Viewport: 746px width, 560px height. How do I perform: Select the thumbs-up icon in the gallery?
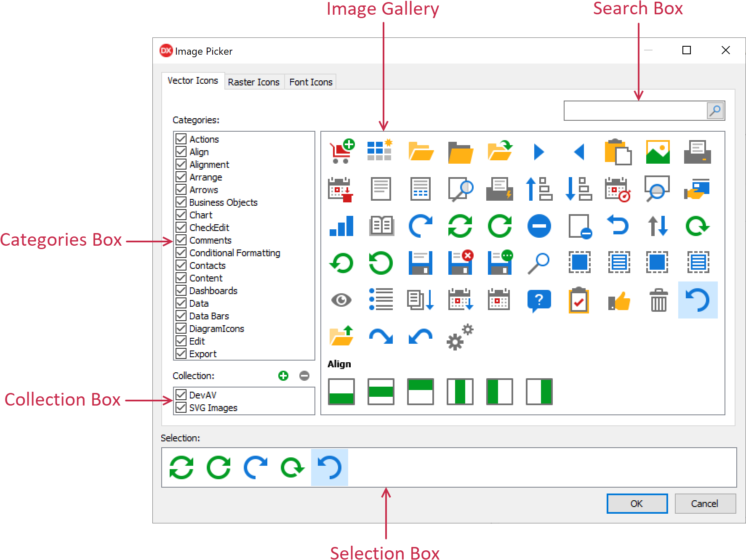619,301
